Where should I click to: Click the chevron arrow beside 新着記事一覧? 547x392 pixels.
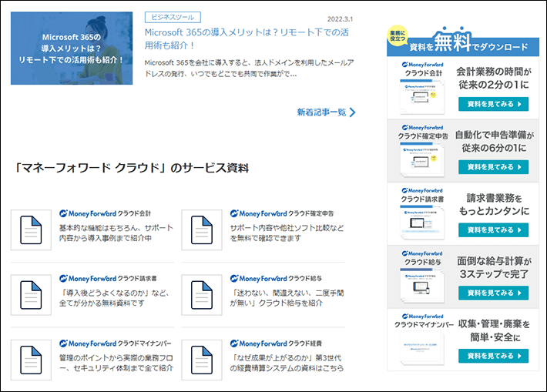(x=353, y=112)
